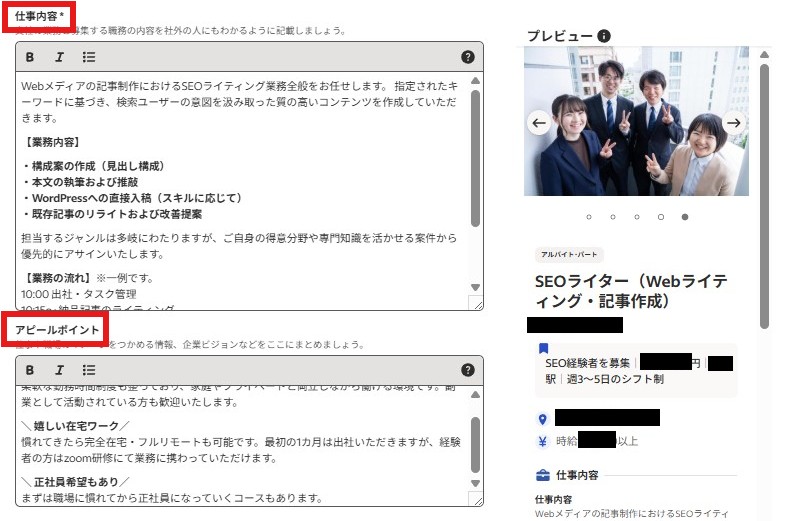
Task: Click the scroll-down arrow of アピールポイント editor
Action: click(x=476, y=483)
